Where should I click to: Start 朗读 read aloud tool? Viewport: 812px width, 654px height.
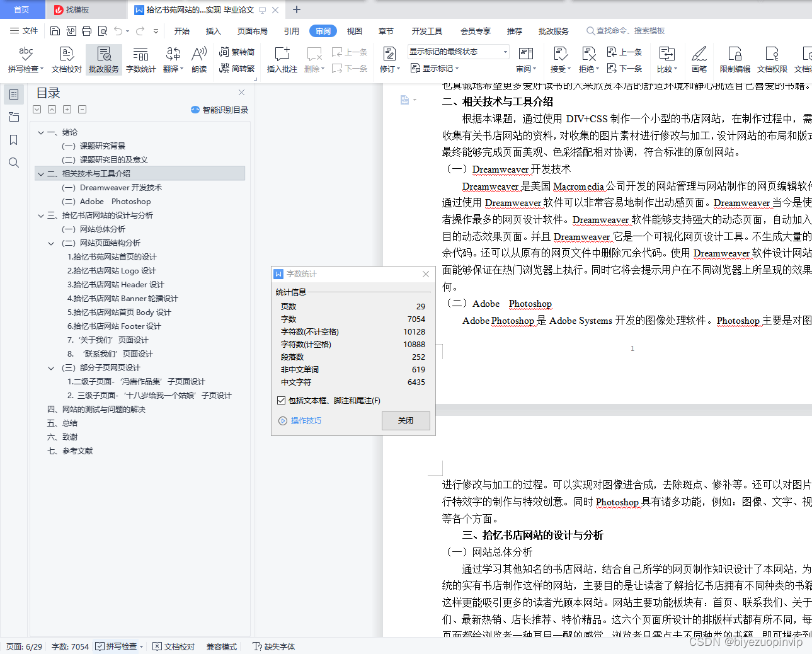199,60
